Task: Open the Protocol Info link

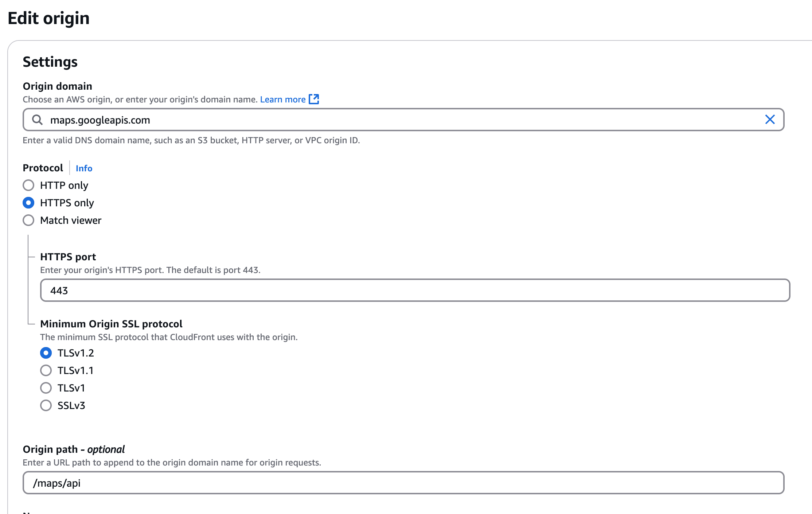Action: click(84, 168)
